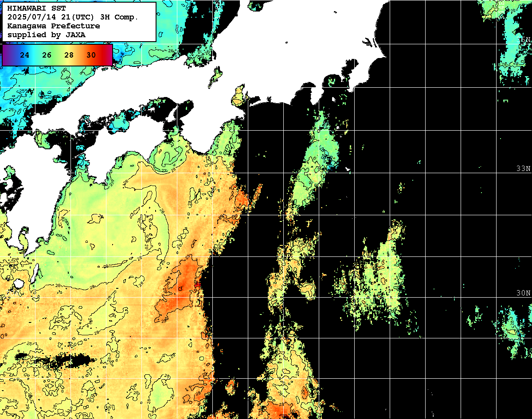The width and height of the screenshot is (532, 419).
Task: Click the '30' value on color scale
Action: pos(91,55)
